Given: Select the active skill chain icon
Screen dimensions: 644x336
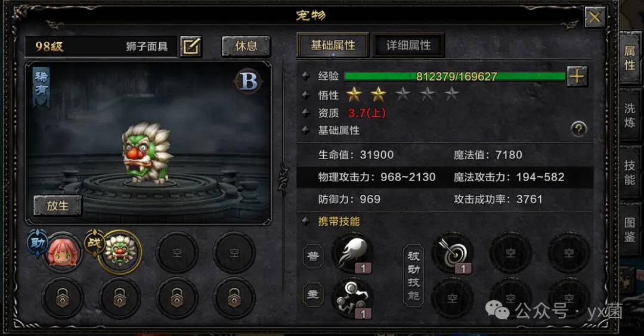Looking at the screenshot, I should click(x=352, y=298).
